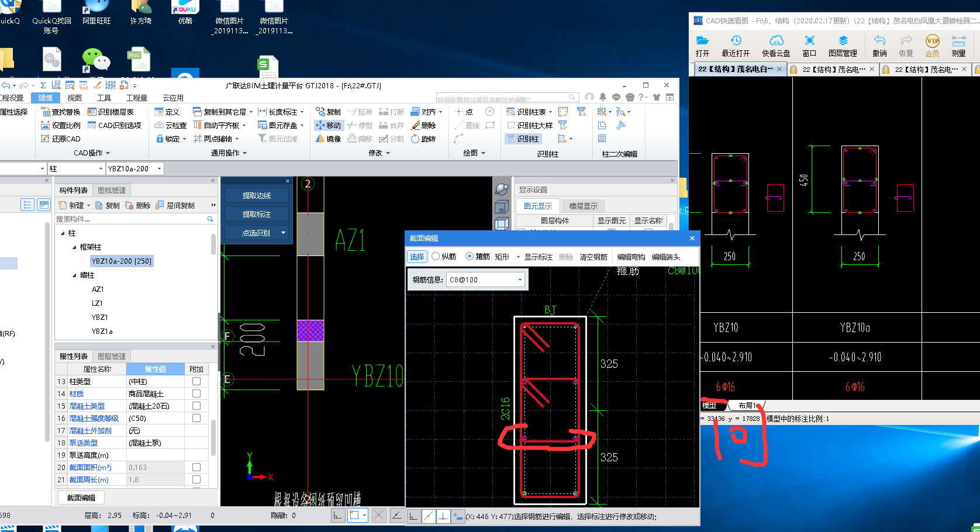The width and height of the screenshot is (980, 532).
Task: Open 点选识别 dropdown arrow
Action: pos(284,233)
